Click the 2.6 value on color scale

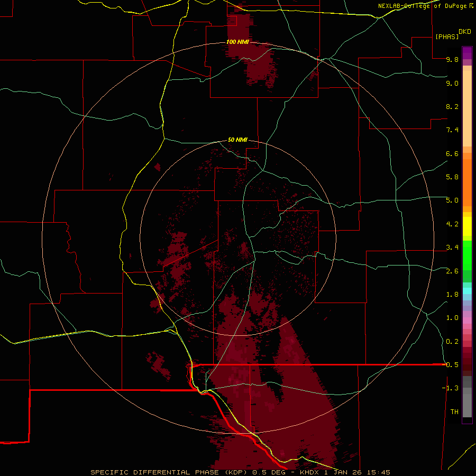pyautogui.click(x=452, y=271)
